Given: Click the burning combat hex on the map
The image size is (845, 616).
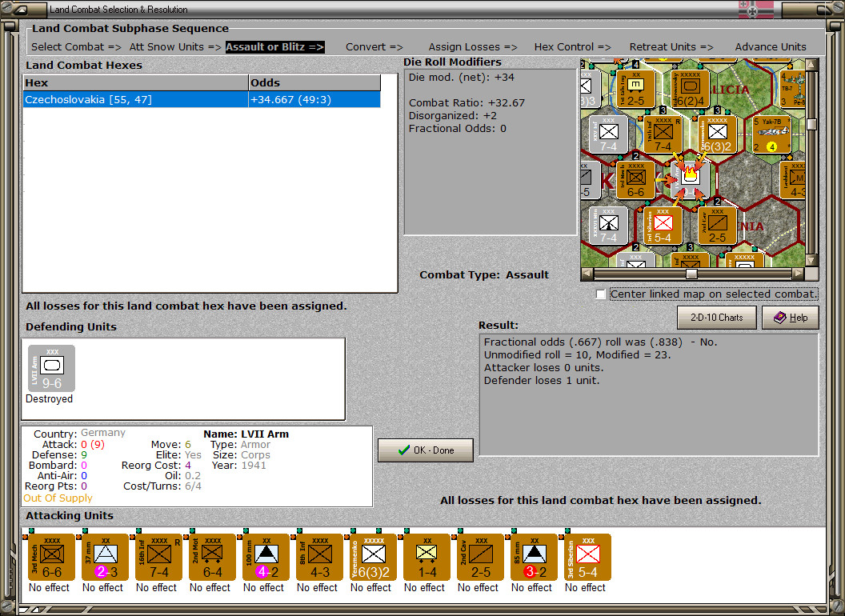Looking at the screenshot, I should coord(690,179).
